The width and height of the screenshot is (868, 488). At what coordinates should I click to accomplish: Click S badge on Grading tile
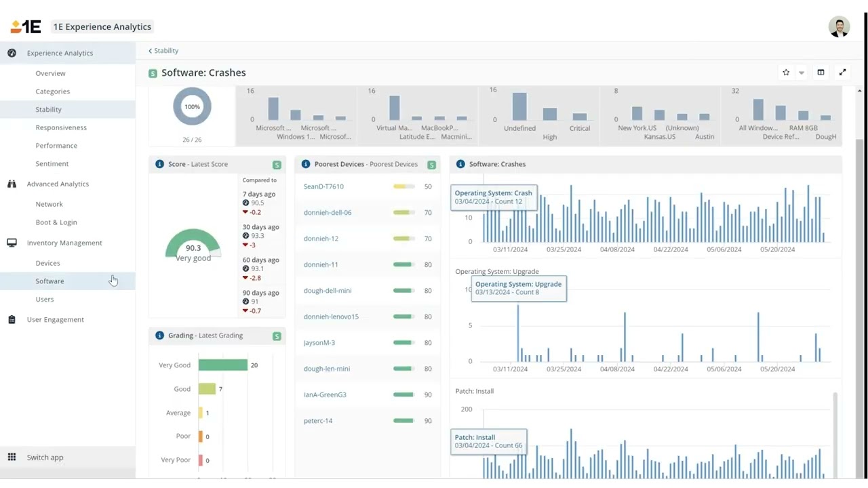(x=277, y=336)
